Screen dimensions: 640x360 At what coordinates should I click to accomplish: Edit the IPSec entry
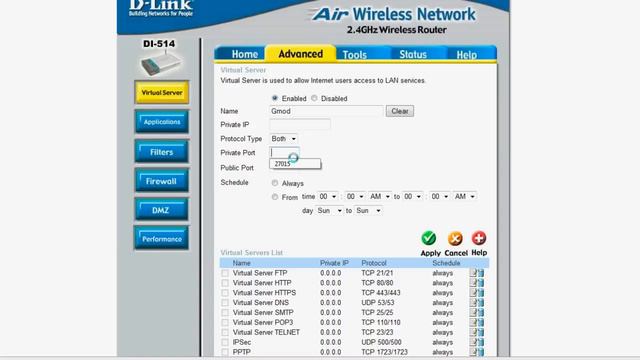[473, 342]
